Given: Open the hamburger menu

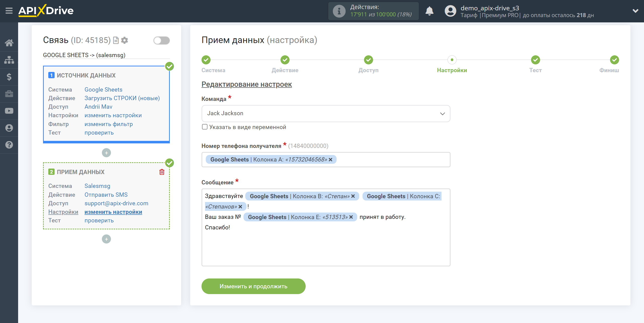Looking at the screenshot, I should (x=9, y=11).
